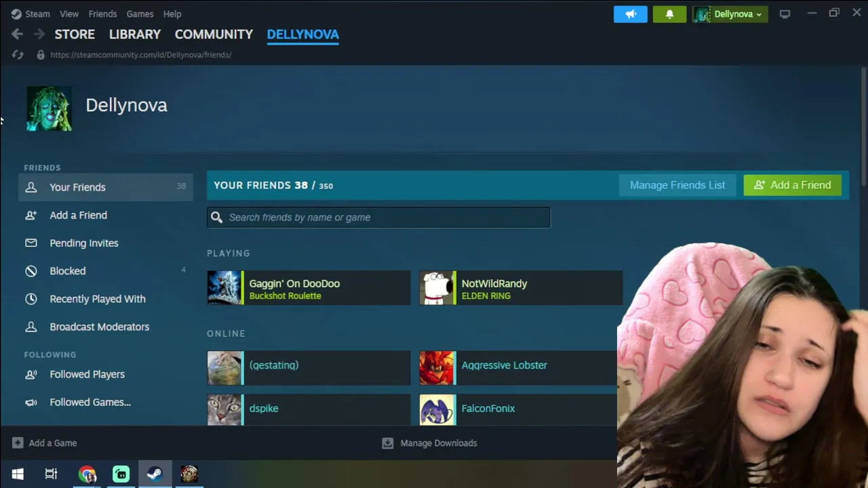Click the Dellynova profile name heading
The image size is (868, 488).
point(126,105)
